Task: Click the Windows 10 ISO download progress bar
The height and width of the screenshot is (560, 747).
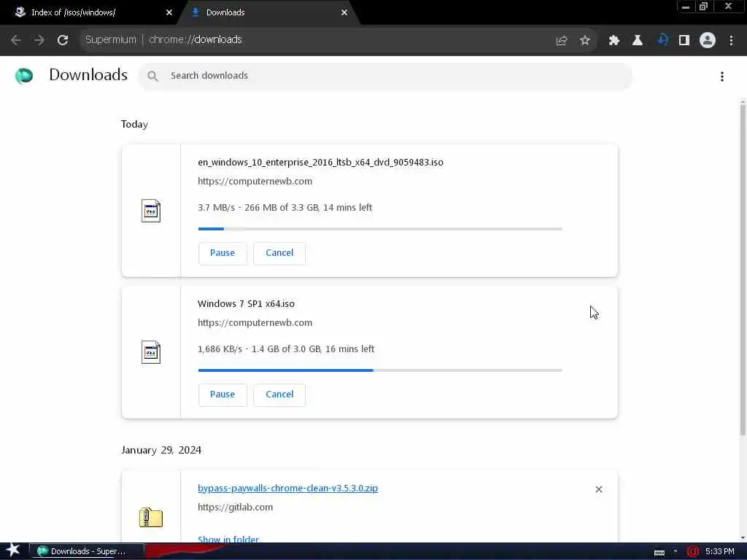Action: [380, 229]
